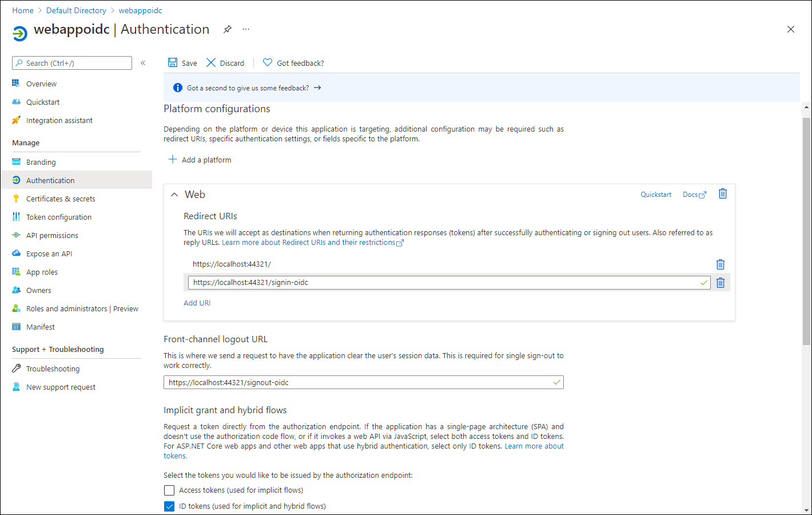Click the Save disk icon

tap(173, 62)
